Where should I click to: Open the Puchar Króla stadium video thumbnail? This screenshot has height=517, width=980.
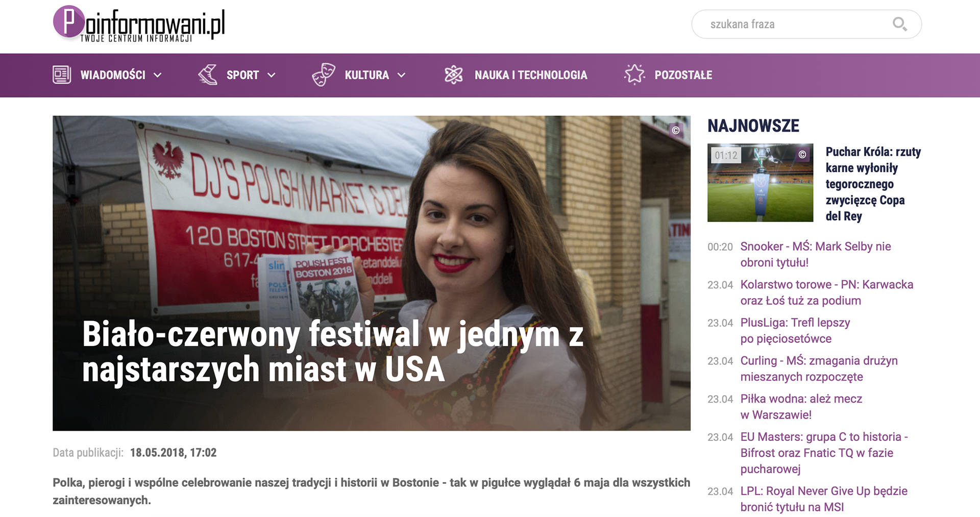point(760,183)
